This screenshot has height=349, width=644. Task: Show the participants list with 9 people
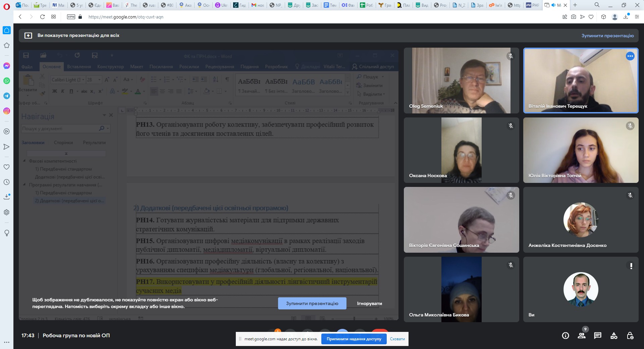click(x=582, y=336)
